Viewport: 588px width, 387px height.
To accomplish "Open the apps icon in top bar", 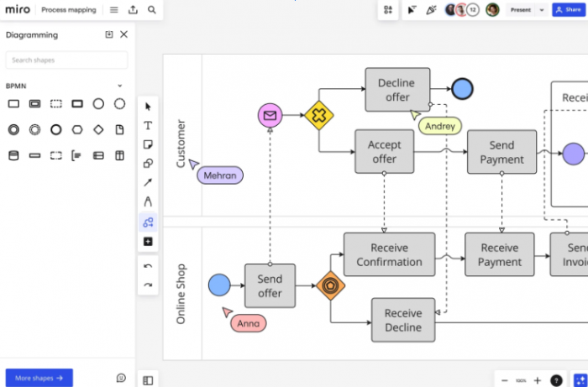I will click(x=388, y=10).
